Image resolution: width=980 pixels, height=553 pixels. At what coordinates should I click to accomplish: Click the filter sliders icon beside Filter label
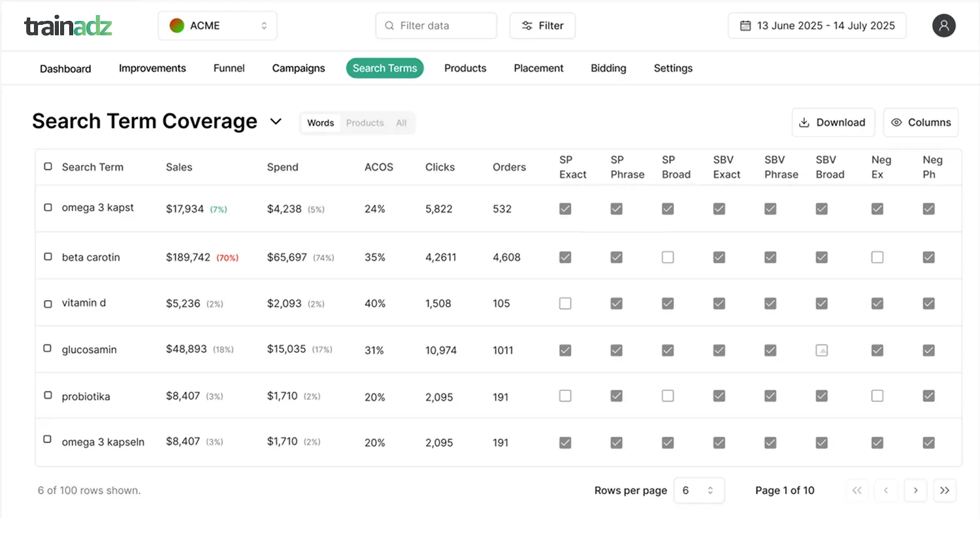tap(527, 25)
